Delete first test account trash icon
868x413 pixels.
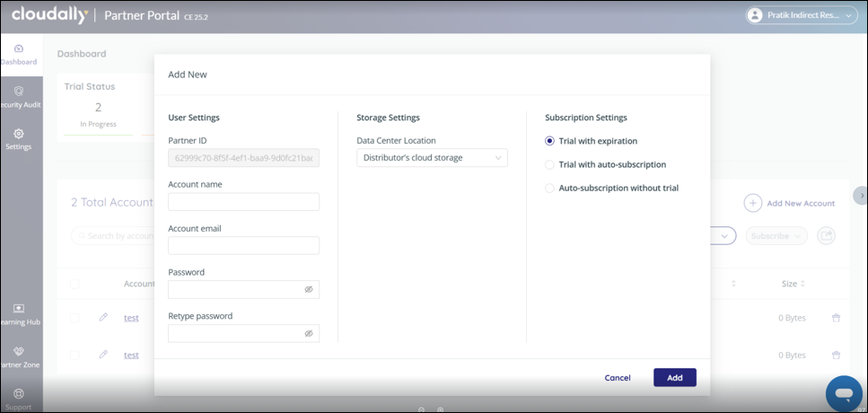(836, 318)
